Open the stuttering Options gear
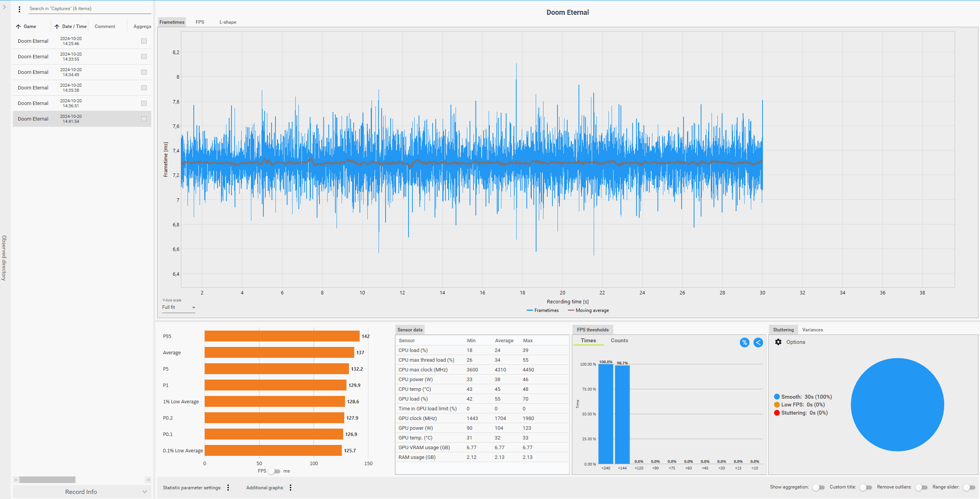The image size is (980, 499). (778, 342)
